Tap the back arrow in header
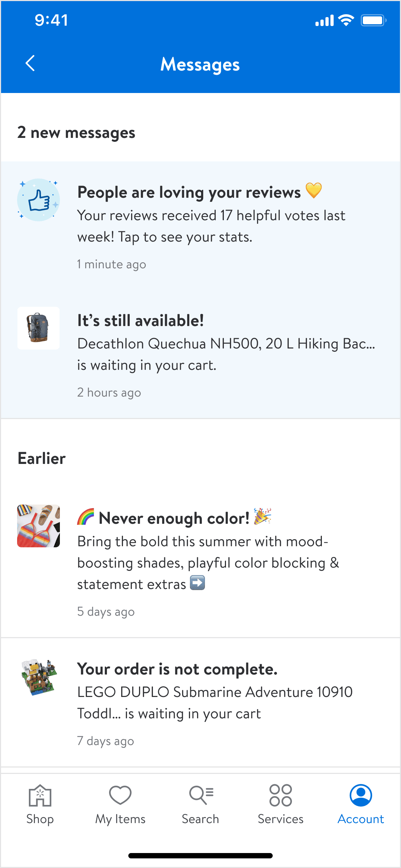401x868 pixels. coord(30,63)
